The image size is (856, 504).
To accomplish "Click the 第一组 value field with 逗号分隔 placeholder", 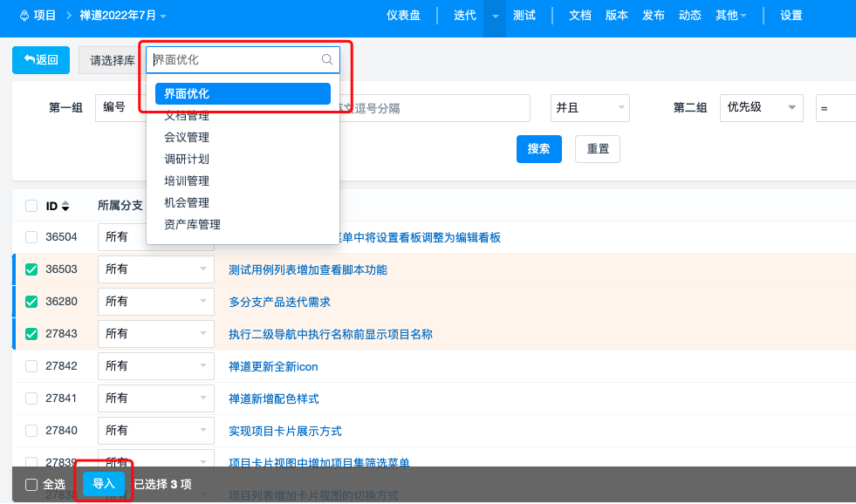I will (434, 108).
